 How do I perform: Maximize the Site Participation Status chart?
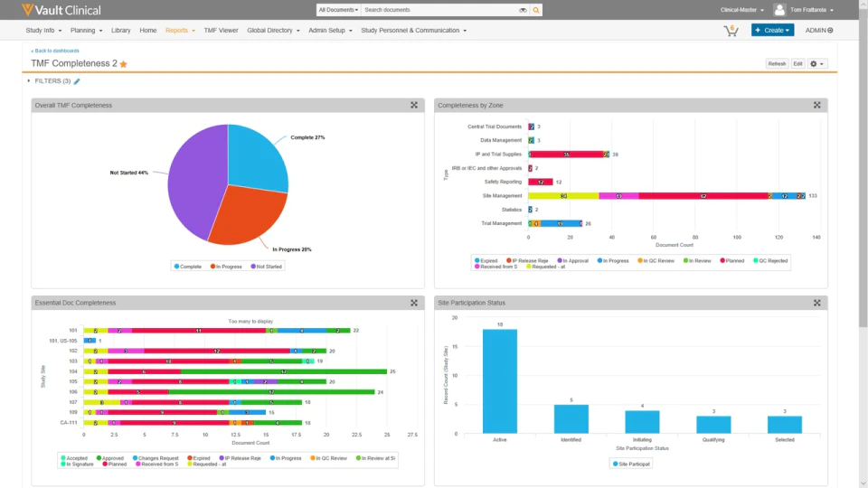coord(817,303)
